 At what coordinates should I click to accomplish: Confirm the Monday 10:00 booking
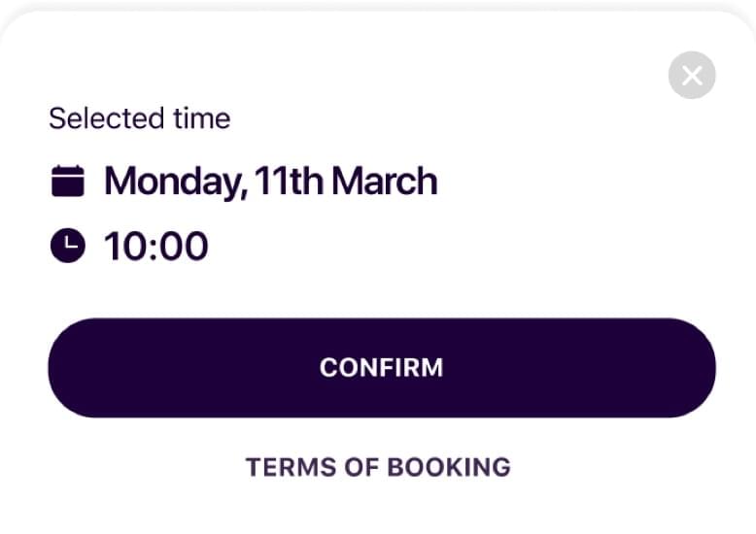point(382,368)
